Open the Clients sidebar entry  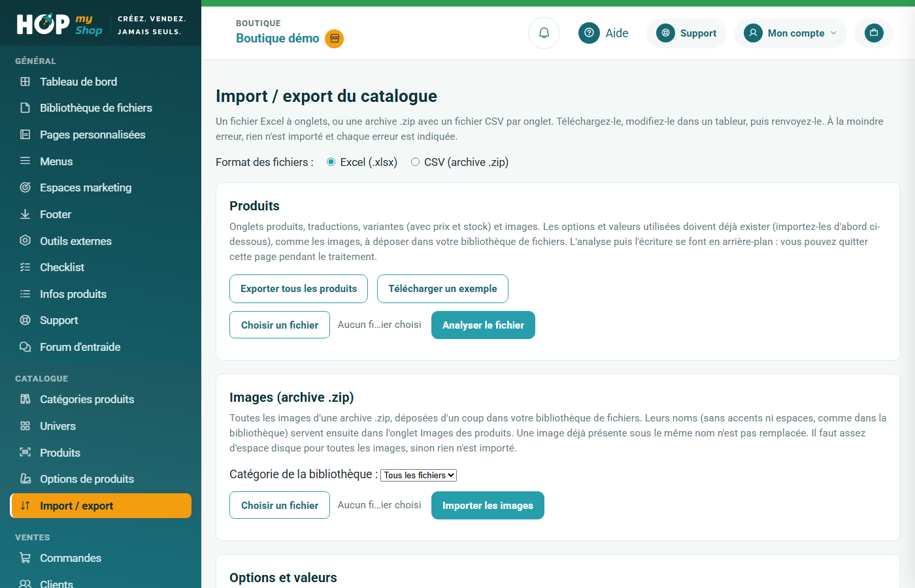(101, 583)
